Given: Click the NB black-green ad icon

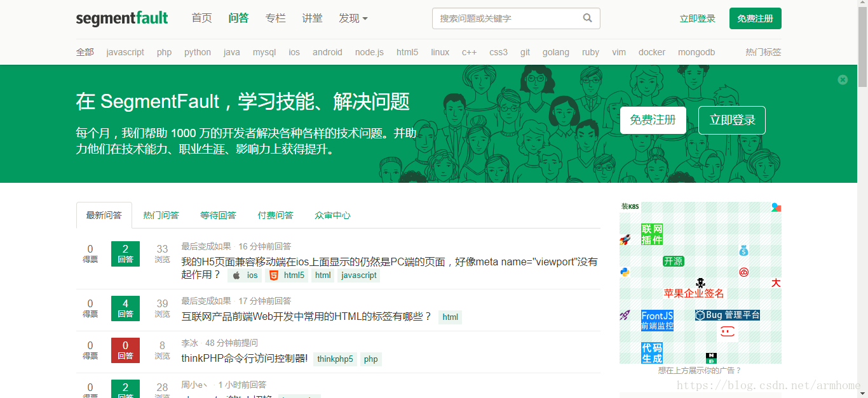Looking at the screenshot, I should [711, 358].
